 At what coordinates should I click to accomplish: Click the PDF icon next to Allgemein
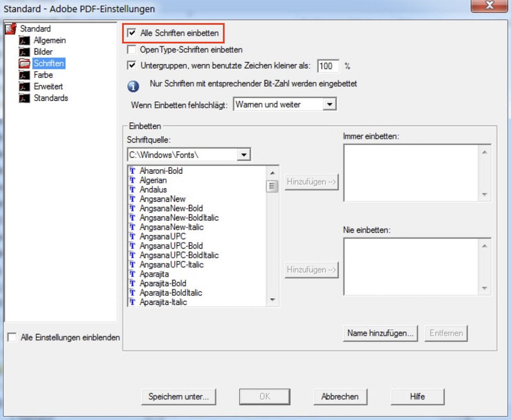(24, 41)
